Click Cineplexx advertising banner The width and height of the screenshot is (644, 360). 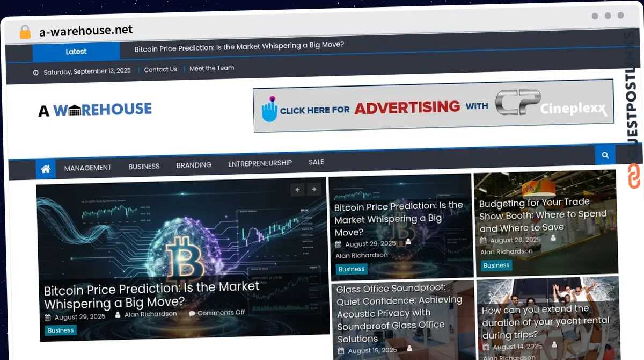(x=434, y=105)
